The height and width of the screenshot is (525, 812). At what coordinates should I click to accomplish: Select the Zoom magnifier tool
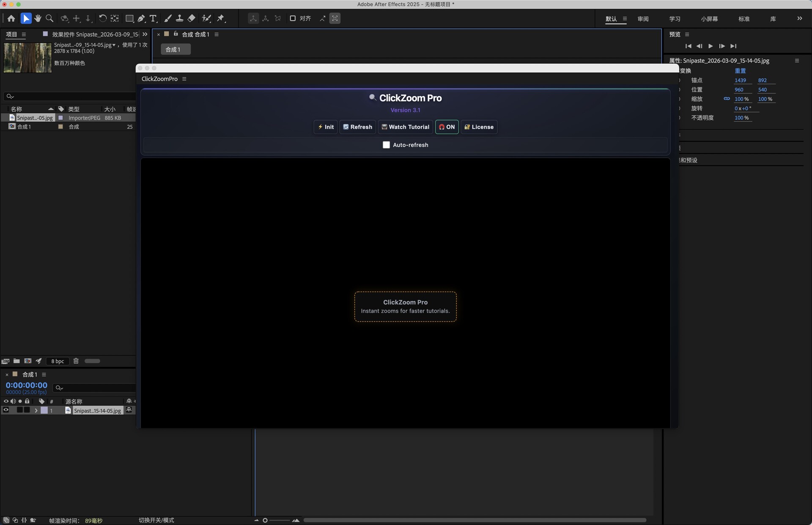pyautogui.click(x=49, y=18)
